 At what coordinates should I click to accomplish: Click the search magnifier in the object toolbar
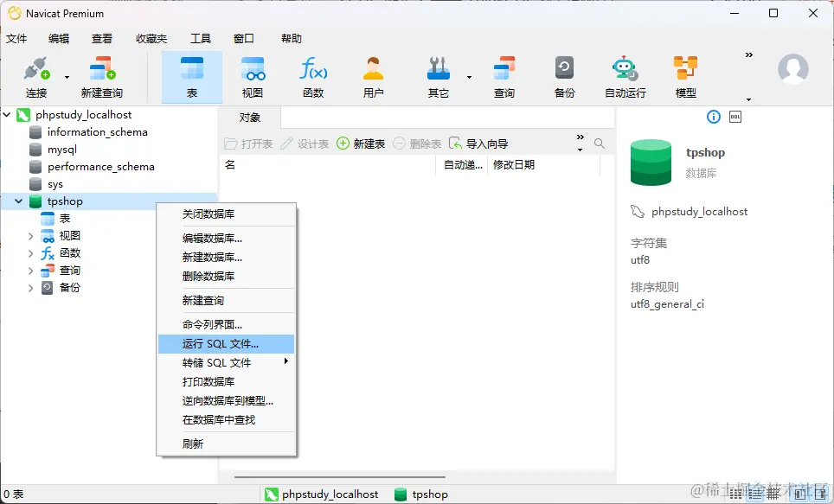click(x=600, y=143)
